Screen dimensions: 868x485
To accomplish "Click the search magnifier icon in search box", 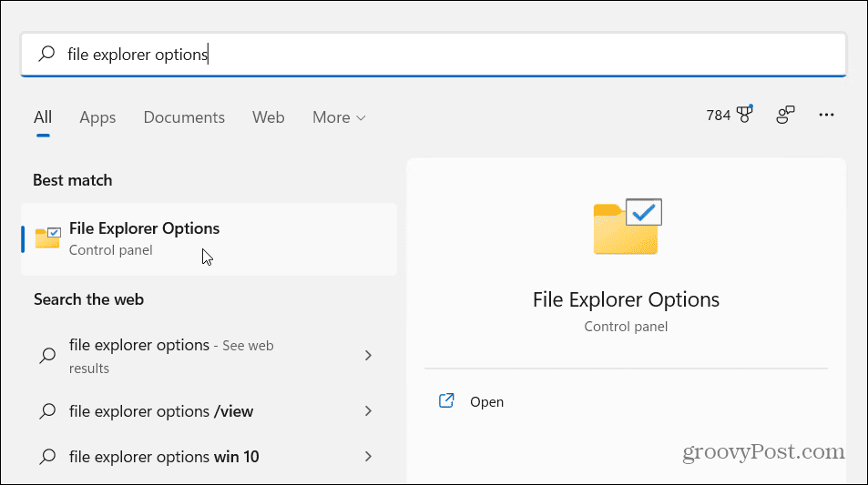I will tap(47, 54).
